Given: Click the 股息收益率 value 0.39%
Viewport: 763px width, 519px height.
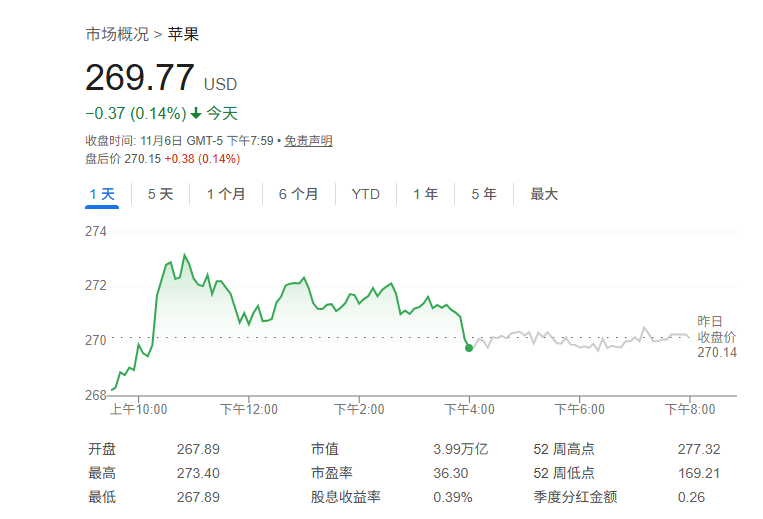Looking at the screenshot, I should click(x=453, y=497).
